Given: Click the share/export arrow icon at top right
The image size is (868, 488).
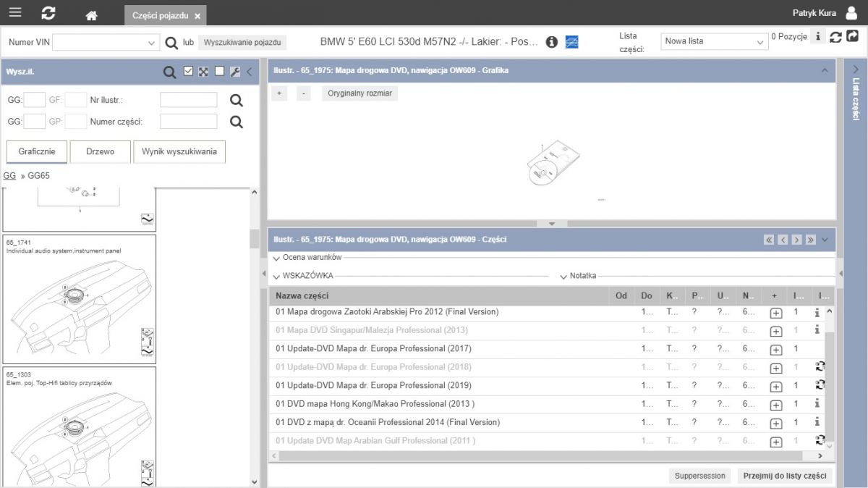Looking at the screenshot, I should pos(853,35).
